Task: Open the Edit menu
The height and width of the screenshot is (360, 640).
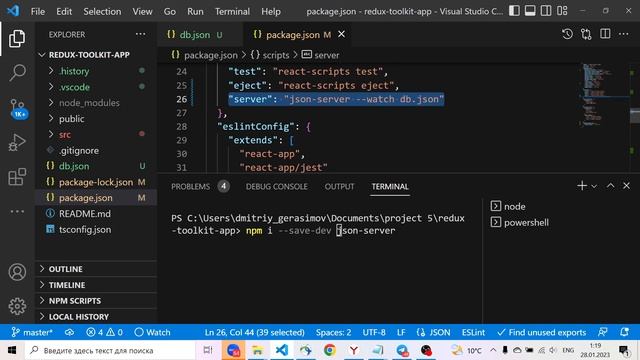Action: 64,11
